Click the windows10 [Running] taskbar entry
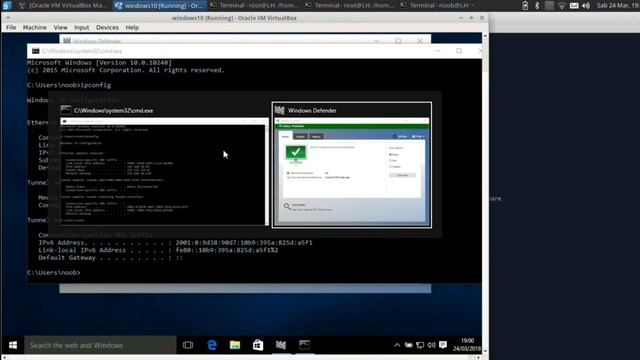The image size is (640, 360). [x=160, y=5]
